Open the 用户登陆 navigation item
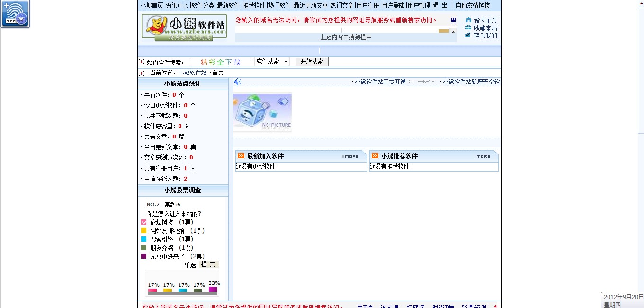 point(393,5)
